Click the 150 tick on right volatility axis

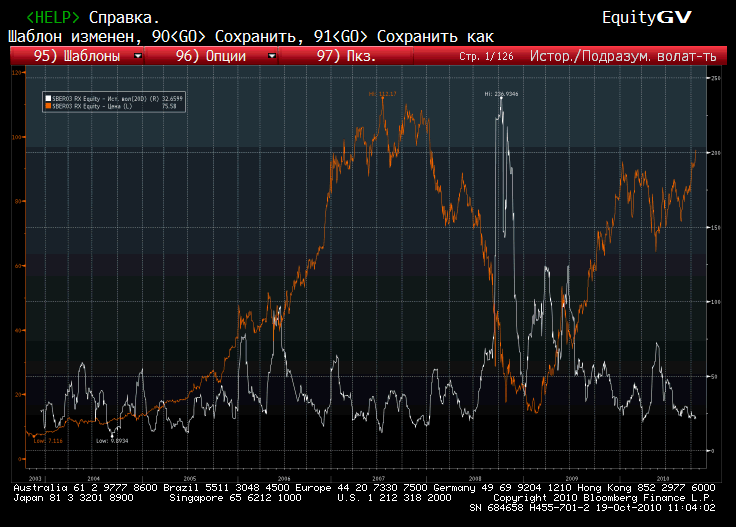(x=715, y=228)
